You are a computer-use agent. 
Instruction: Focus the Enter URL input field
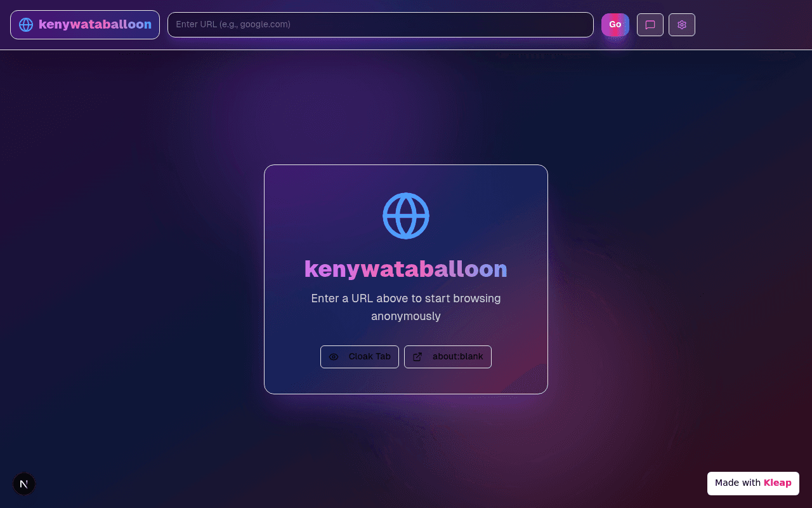coord(381,25)
